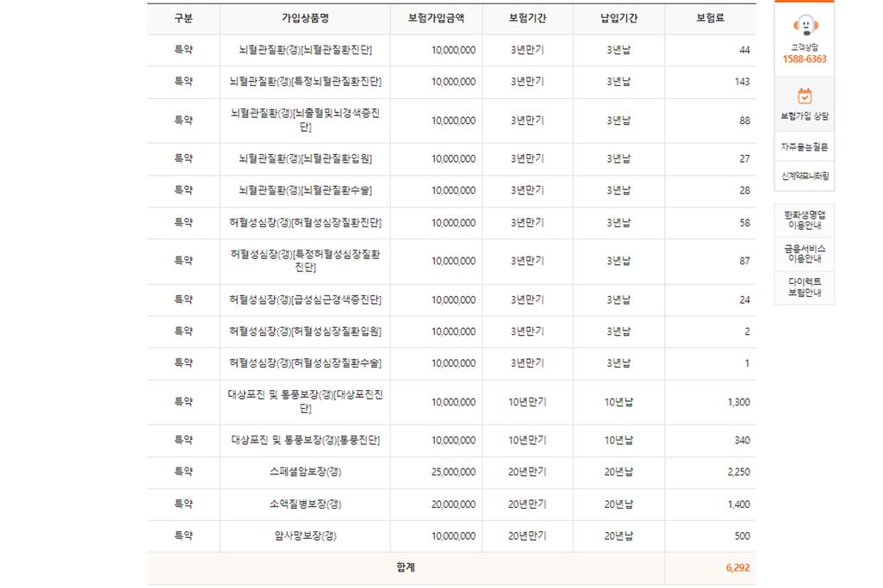Click premium value 44
The image size is (883, 588).
(744, 50)
